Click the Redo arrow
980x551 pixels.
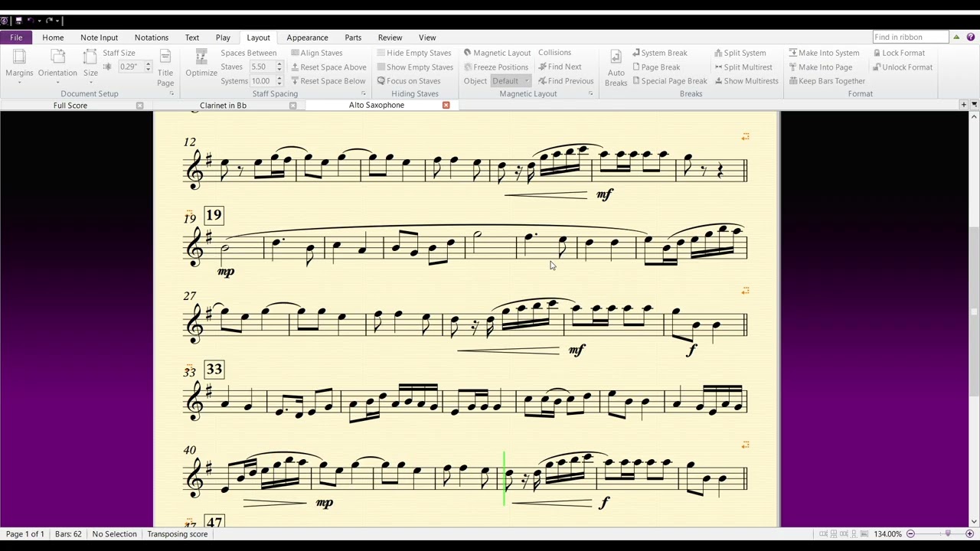tap(50, 21)
